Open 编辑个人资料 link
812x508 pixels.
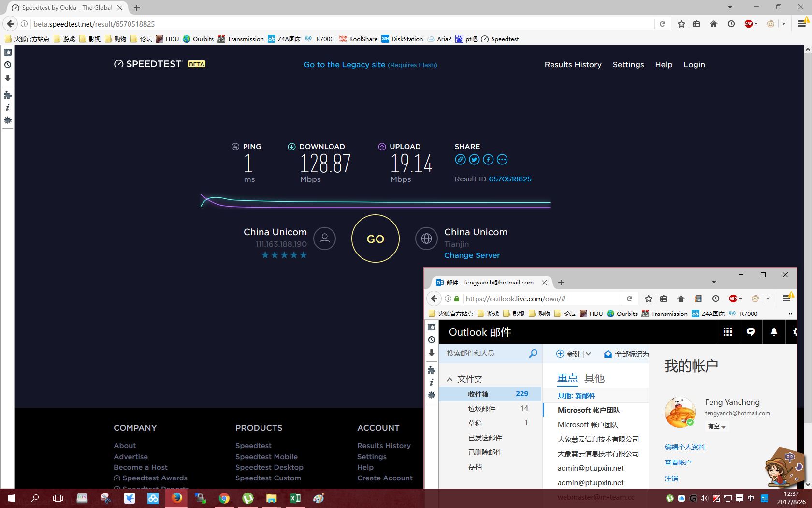684,447
